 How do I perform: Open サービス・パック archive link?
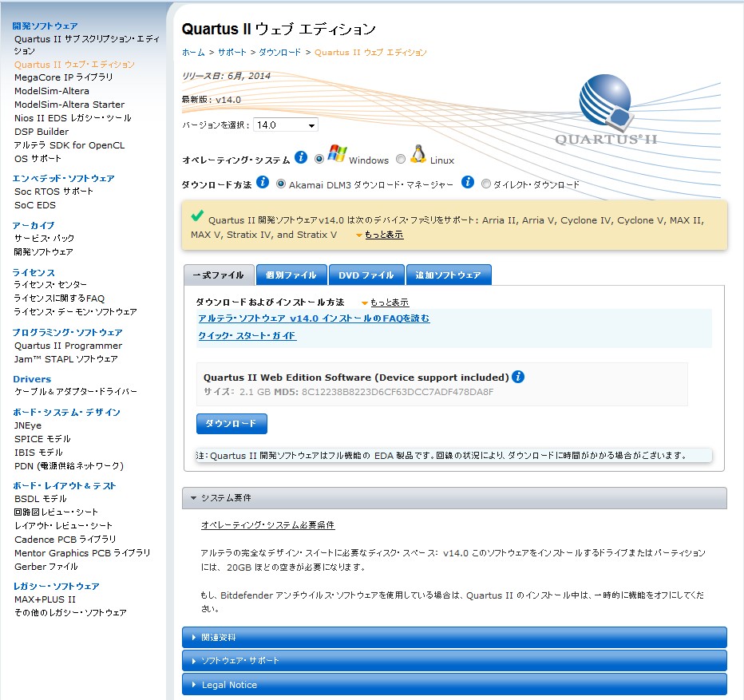44,238
